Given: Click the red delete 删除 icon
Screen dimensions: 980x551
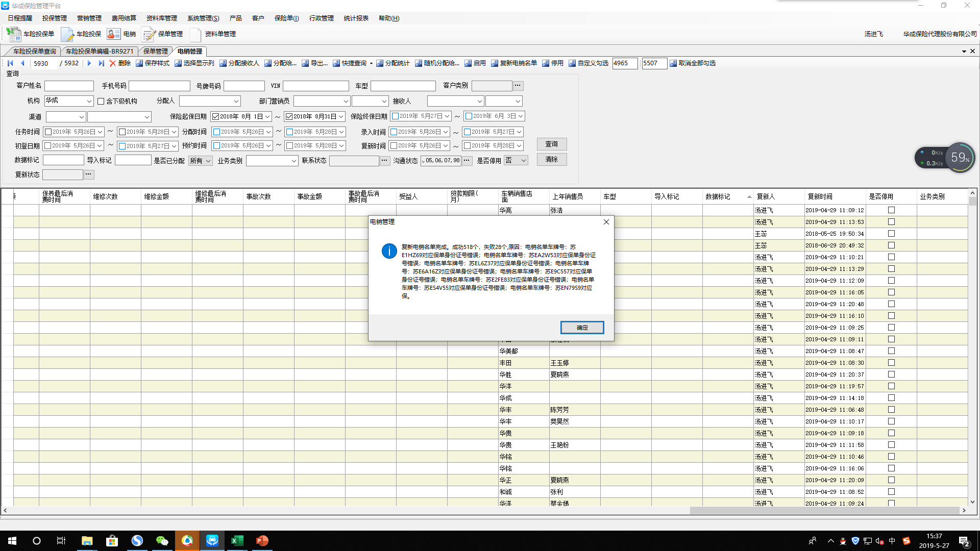Looking at the screenshot, I should pyautogui.click(x=113, y=63).
